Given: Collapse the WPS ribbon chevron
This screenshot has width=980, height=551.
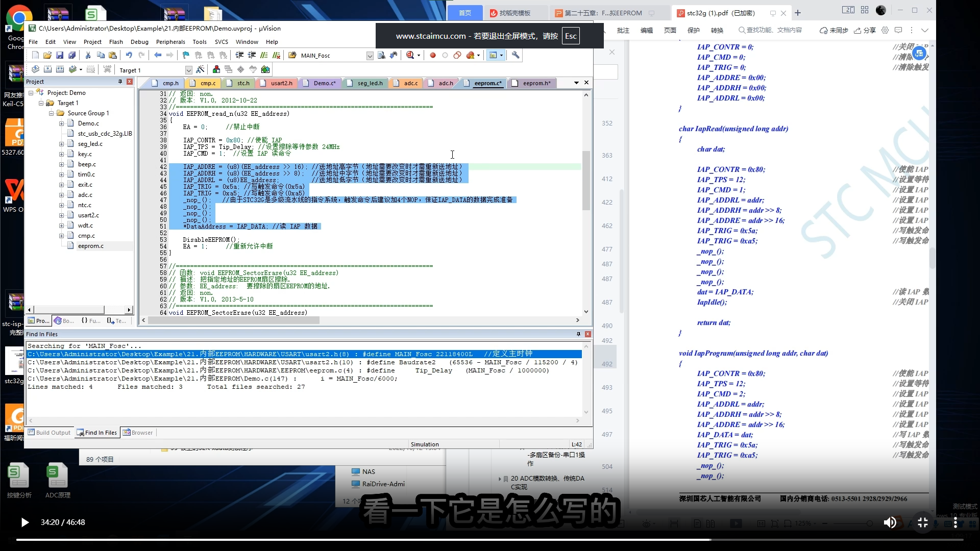Looking at the screenshot, I should (x=924, y=30).
